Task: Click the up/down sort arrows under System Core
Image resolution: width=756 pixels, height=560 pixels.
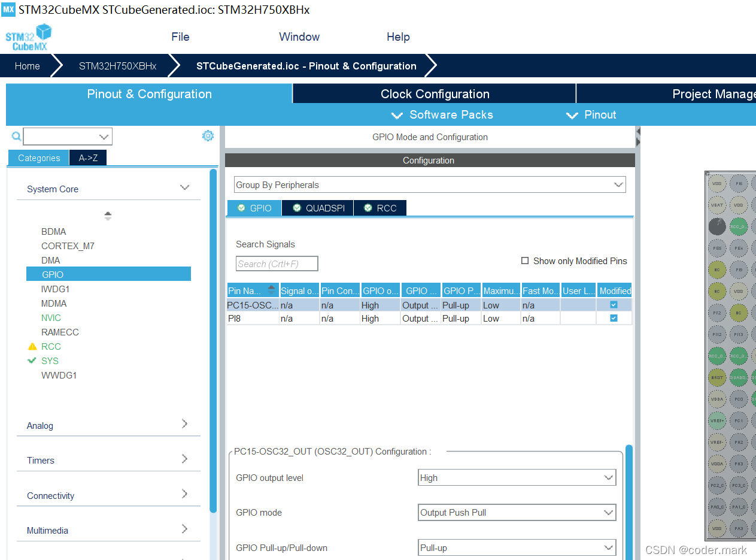Action: pos(108,216)
